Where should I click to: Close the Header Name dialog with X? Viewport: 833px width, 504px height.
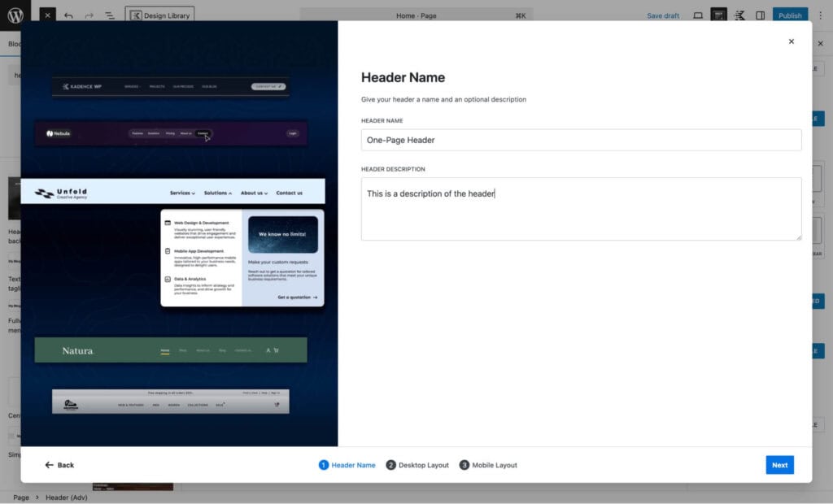pos(791,41)
